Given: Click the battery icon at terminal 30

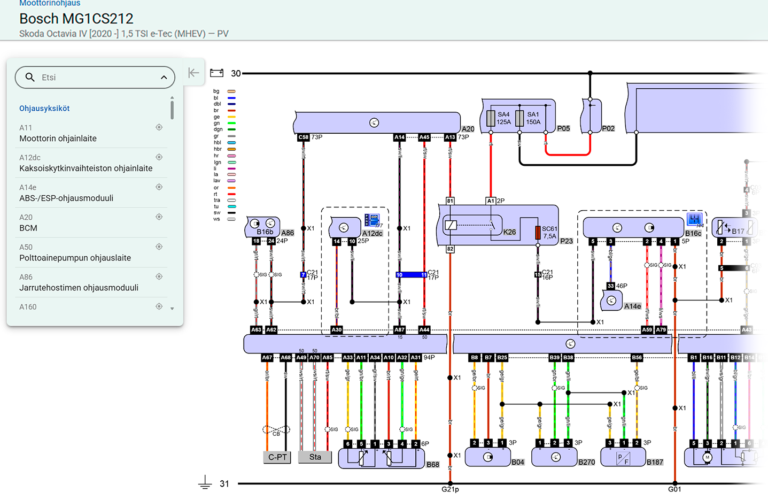Looking at the screenshot, I should (214, 73).
